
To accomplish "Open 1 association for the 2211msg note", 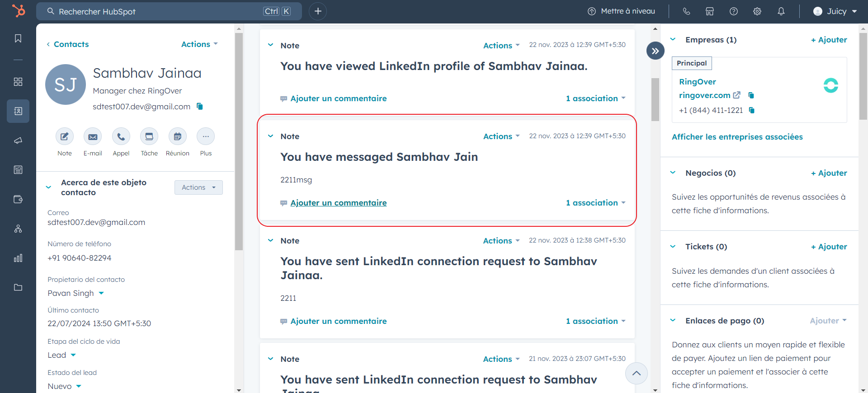I will click(x=596, y=203).
